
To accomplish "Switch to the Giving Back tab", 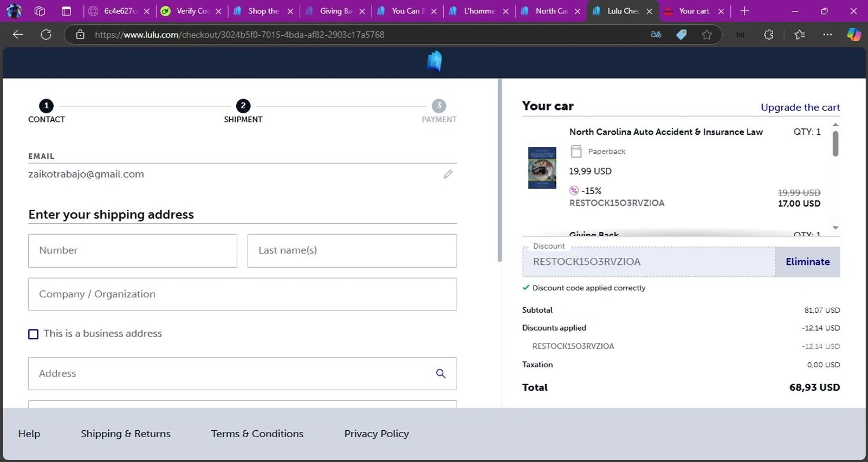I will click(x=335, y=11).
